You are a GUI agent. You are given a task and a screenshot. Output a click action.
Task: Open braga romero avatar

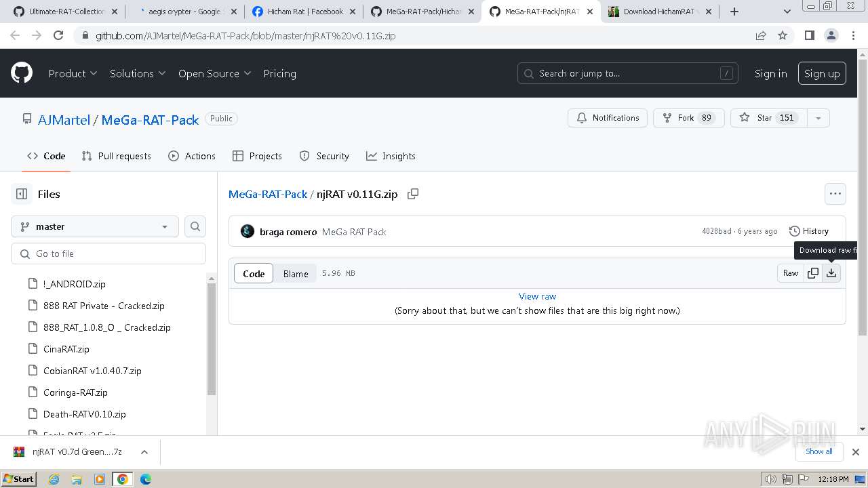click(248, 231)
